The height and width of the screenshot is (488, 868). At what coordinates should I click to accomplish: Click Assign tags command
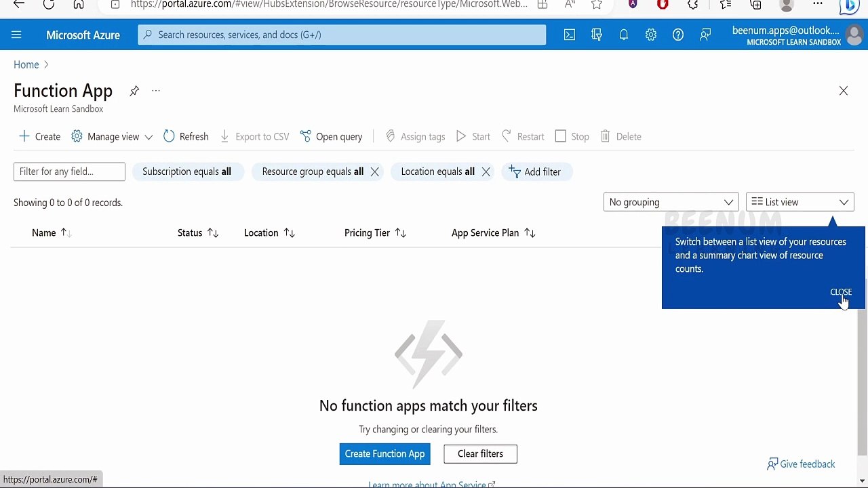coord(415,136)
